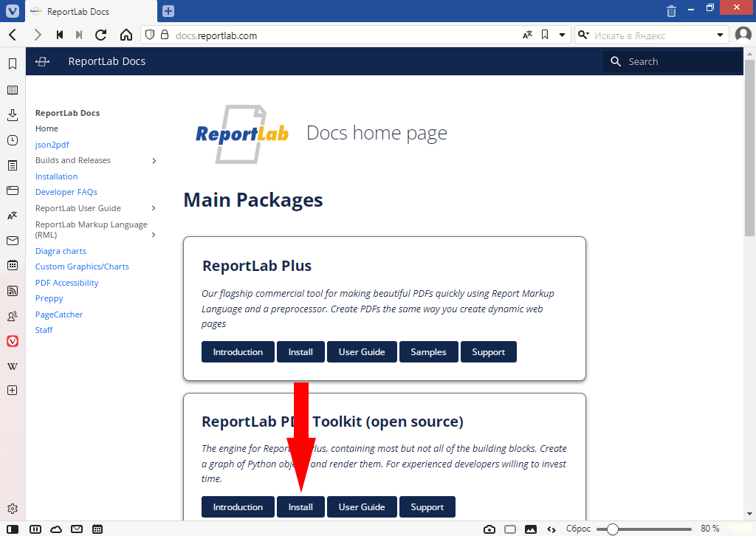Open the Downloads panel icon

coord(12,115)
